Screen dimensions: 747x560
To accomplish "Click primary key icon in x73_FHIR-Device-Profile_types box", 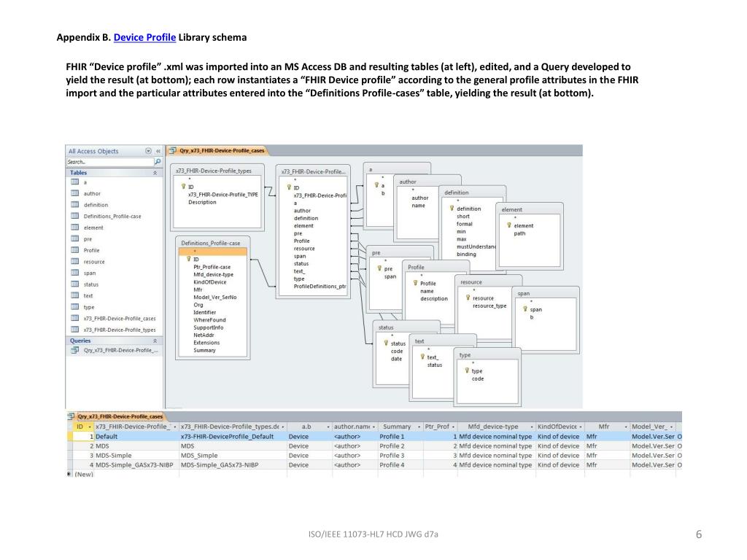I will click(183, 187).
